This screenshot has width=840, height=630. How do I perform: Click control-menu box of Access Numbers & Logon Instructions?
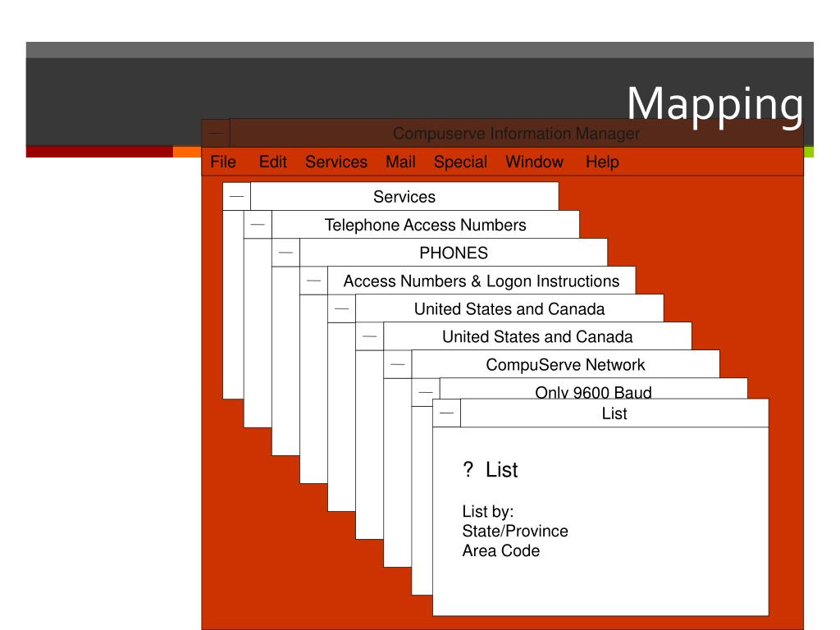314,281
